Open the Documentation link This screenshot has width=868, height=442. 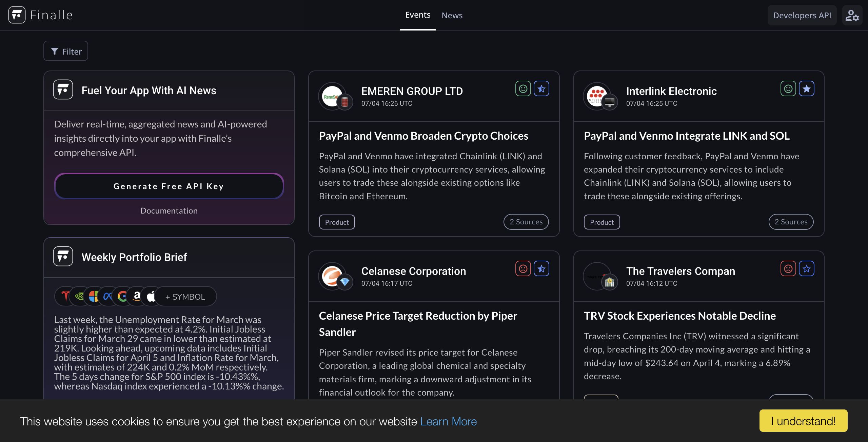point(169,210)
